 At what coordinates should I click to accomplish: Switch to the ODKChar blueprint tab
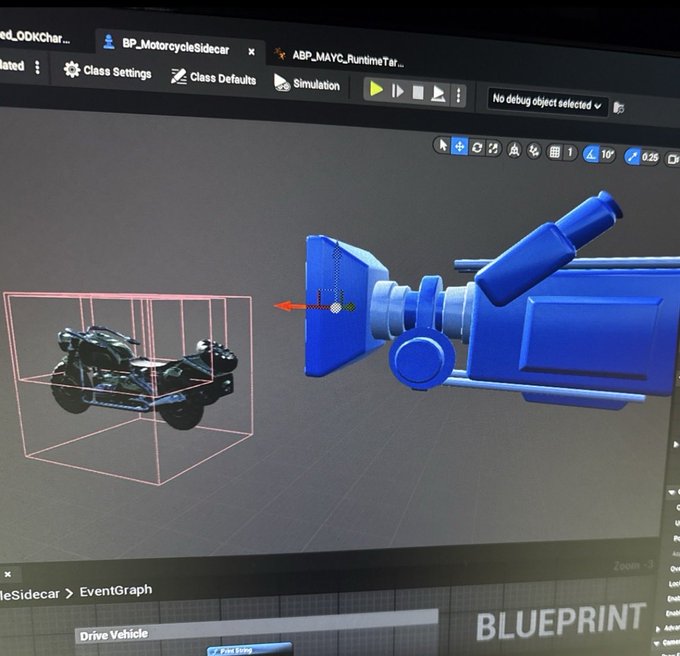pos(35,36)
